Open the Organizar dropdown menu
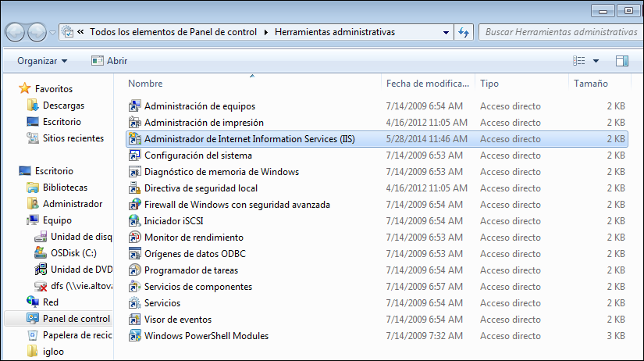 42,61
